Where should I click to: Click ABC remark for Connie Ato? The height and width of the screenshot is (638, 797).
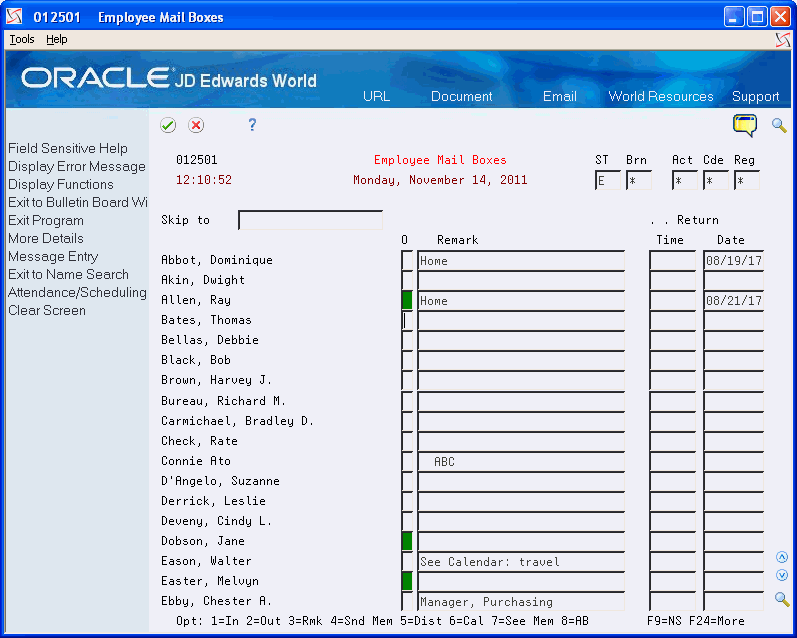pos(521,461)
